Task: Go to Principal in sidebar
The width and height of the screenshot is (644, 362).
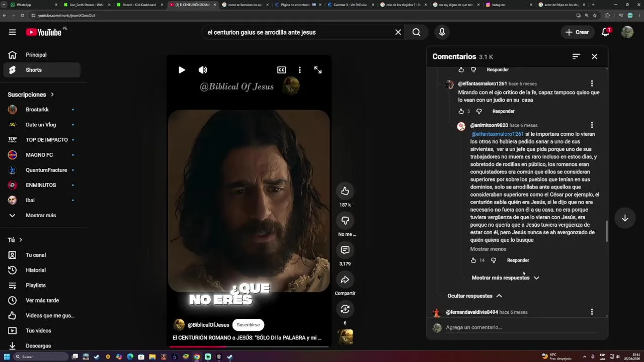Action: pyautogui.click(x=42, y=55)
